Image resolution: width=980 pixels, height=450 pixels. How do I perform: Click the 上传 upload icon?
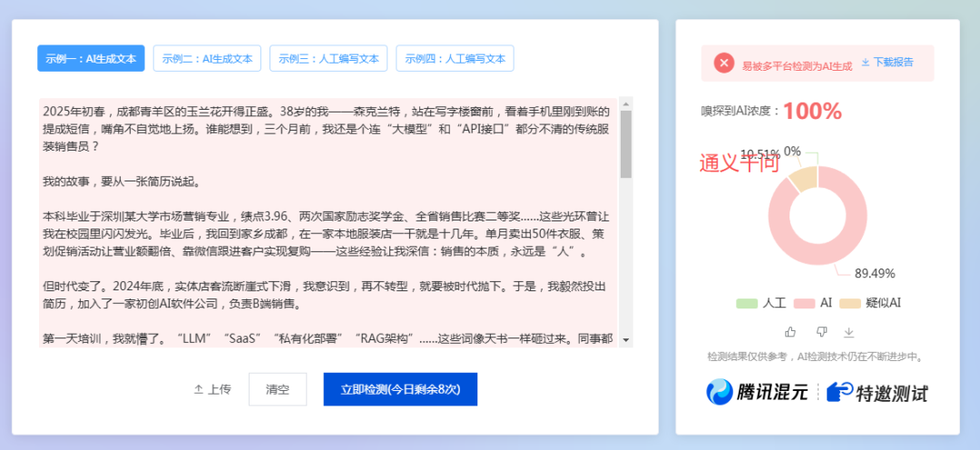[x=199, y=389]
